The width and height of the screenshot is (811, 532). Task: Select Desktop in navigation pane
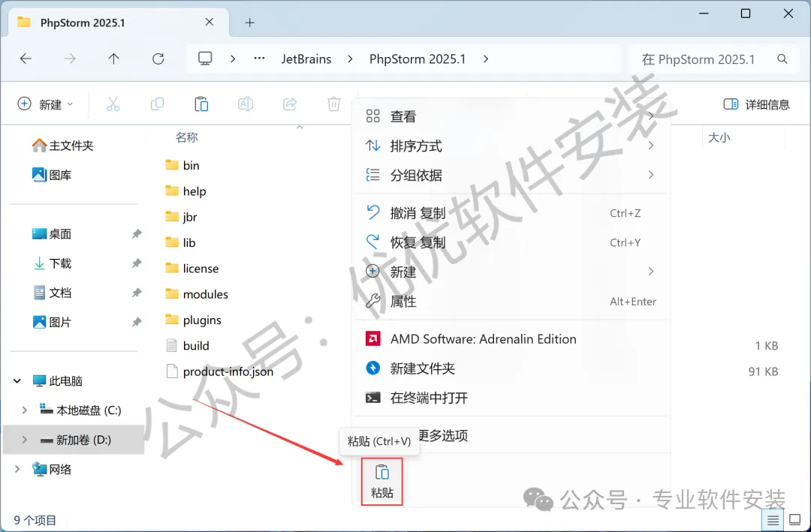coord(52,233)
